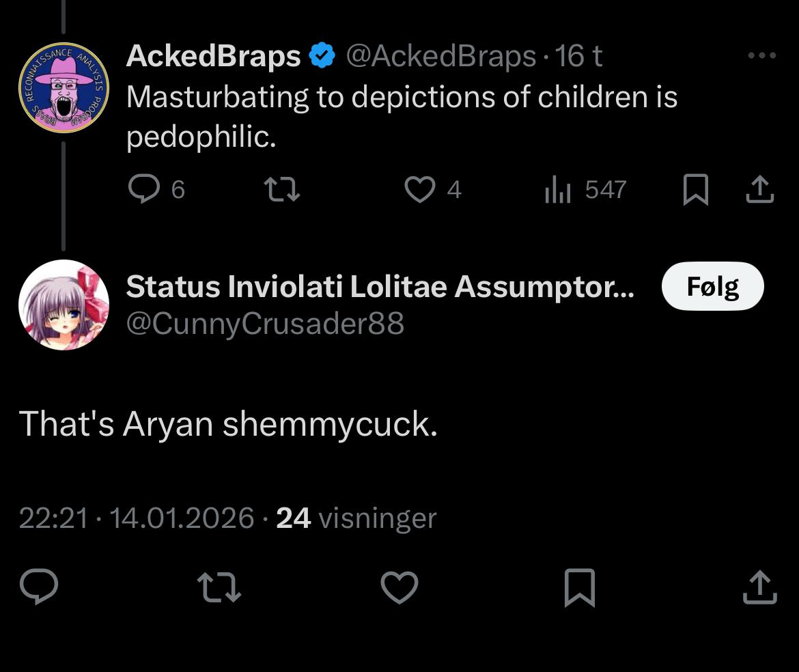799x672 pixels.
Task: Open the reply thread on the AckedBraps post
Action: [144, 189]
